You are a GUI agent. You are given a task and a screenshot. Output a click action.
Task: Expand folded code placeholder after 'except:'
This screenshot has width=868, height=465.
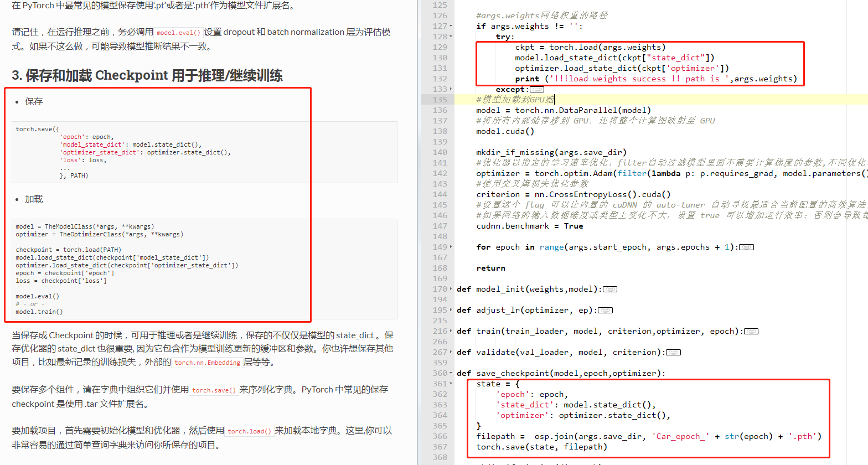coord(537,89)
